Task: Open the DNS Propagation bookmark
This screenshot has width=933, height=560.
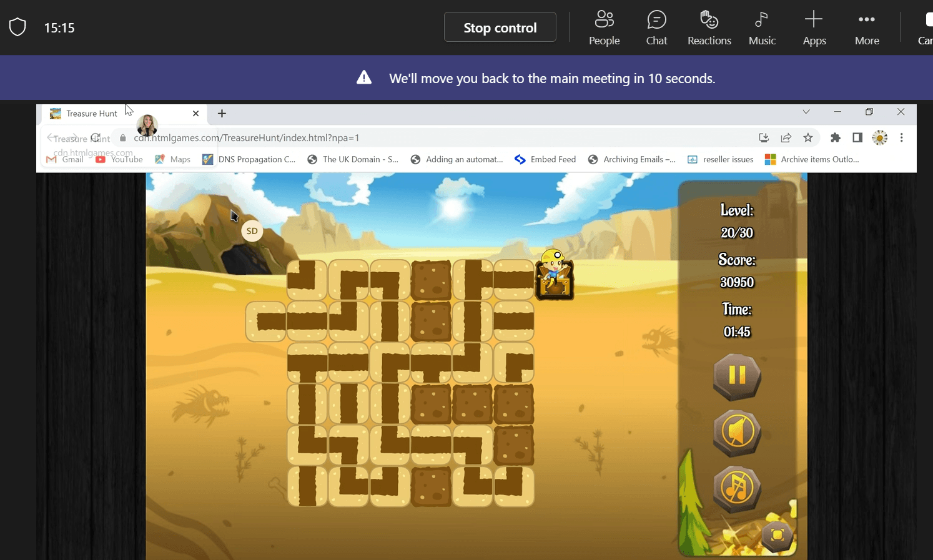Action: (x=249, y=159)
